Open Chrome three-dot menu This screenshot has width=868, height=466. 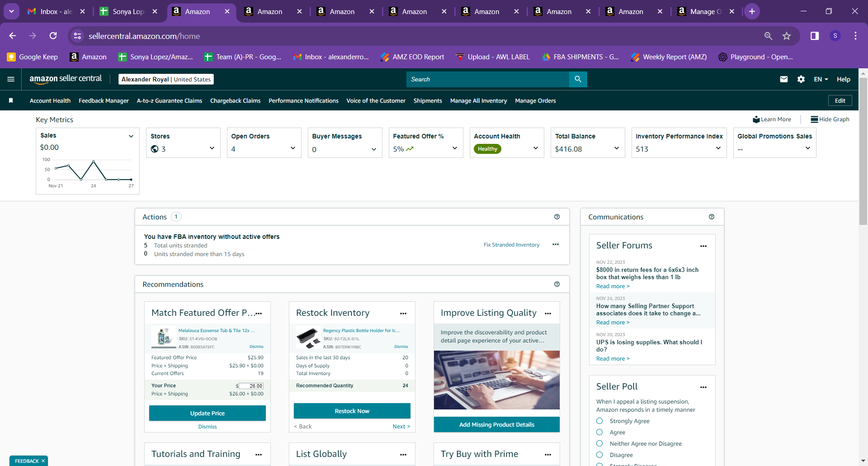[x=855, y=36]
